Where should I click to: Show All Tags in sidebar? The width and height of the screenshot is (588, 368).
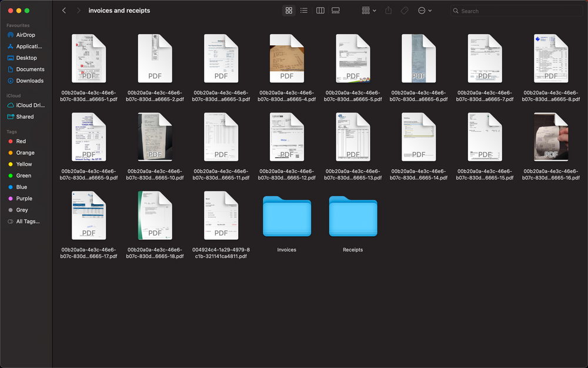point(28,221)
